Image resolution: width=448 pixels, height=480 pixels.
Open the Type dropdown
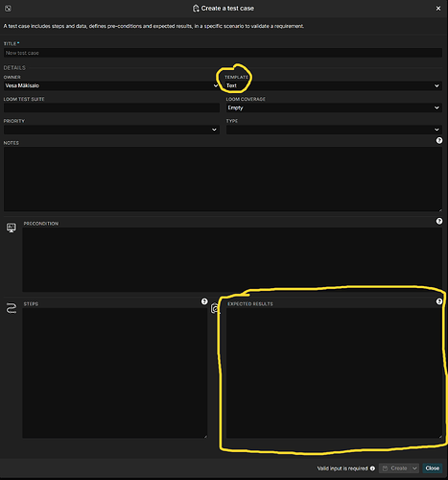tap(334, 130)
